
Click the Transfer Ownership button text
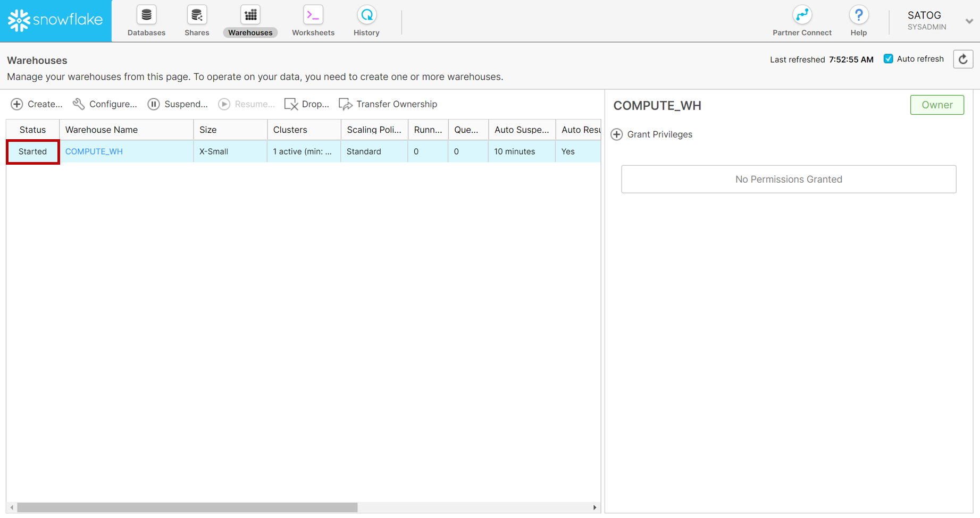(397, 104)
